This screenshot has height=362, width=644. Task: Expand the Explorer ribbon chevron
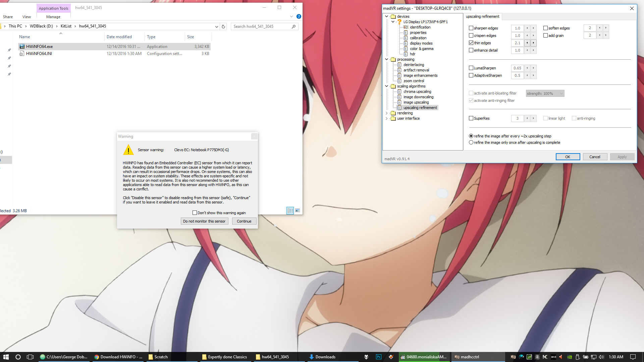[x=291, y=16]
